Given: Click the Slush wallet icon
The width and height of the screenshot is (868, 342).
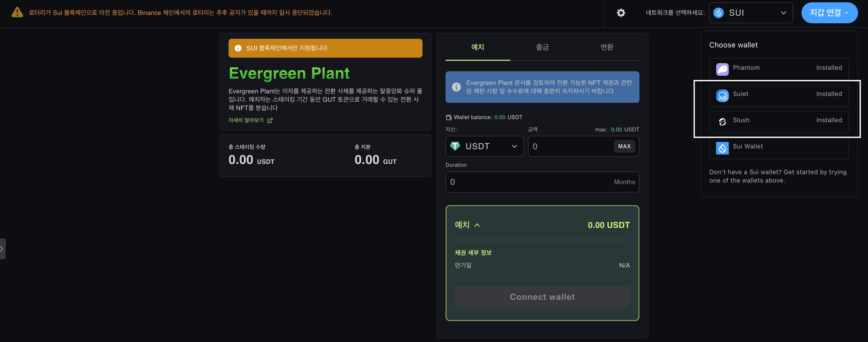Looking at the screenshot, I should coord(722,121).
